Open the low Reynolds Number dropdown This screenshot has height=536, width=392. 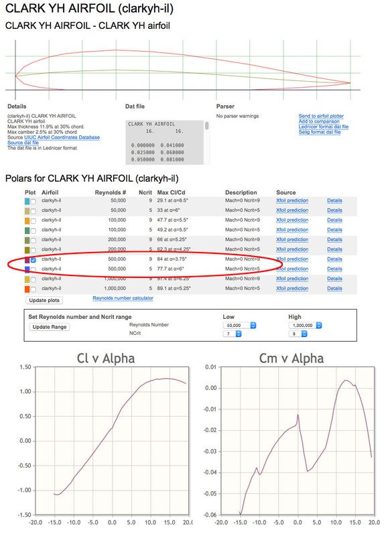239,326
